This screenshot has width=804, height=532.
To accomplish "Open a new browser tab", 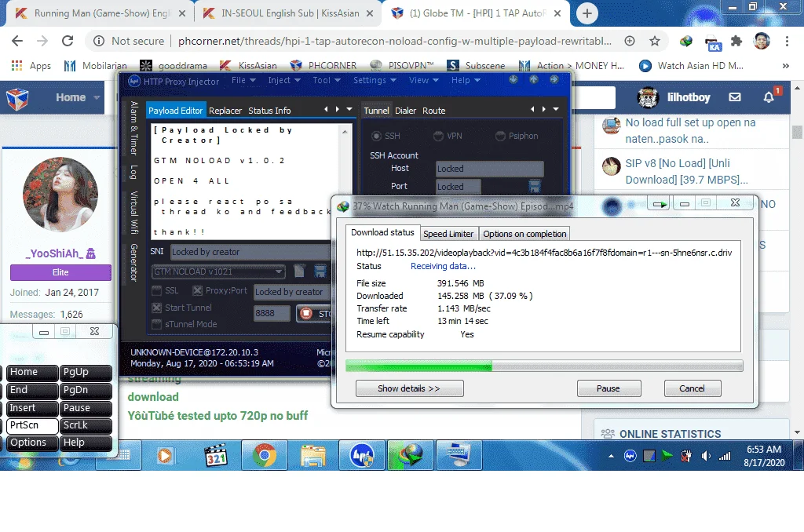I will click(587, 13).
